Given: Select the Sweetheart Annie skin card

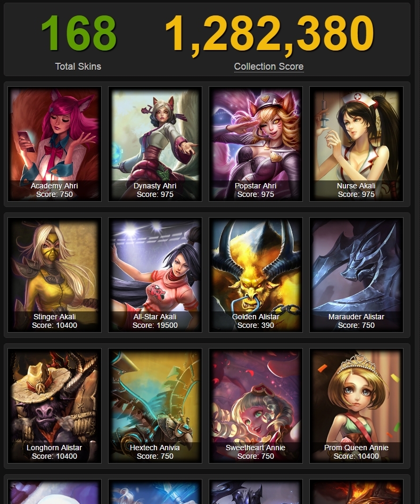Looking at the screenshot, I should tap(256, 406).
